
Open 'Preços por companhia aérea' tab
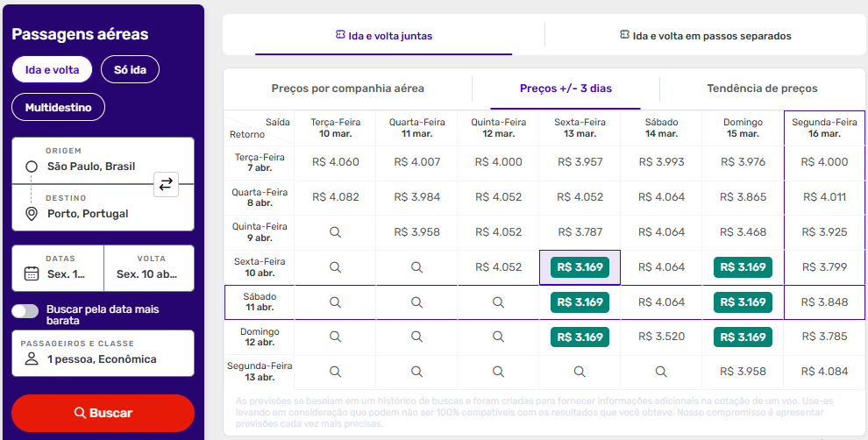[347, 89]
